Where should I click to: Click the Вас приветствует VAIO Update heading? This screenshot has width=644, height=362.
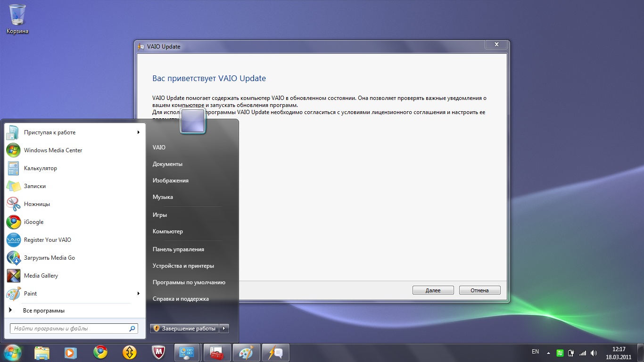(209, 78)
